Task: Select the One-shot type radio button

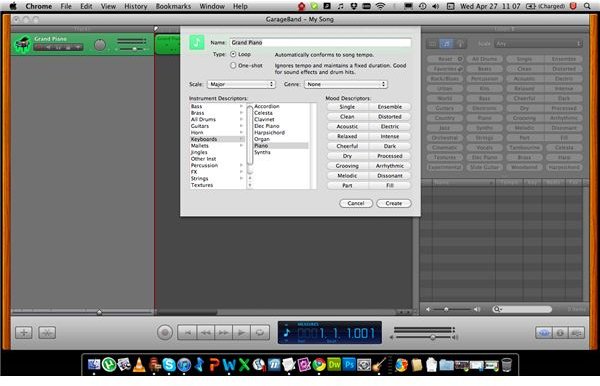Action: [x=233, y=65]
